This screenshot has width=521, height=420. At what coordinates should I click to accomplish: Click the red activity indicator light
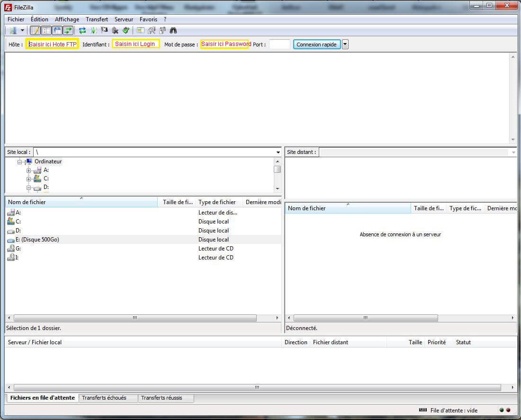[508, 410]
